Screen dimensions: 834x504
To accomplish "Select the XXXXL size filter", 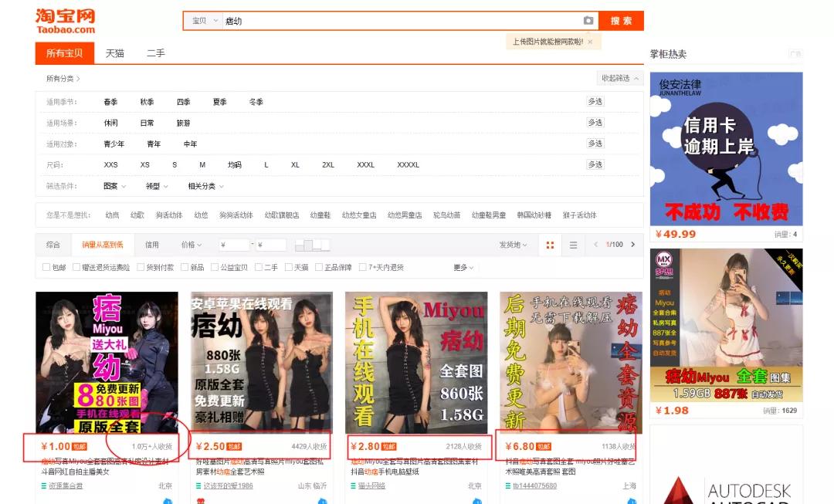I will pos(408,165).
